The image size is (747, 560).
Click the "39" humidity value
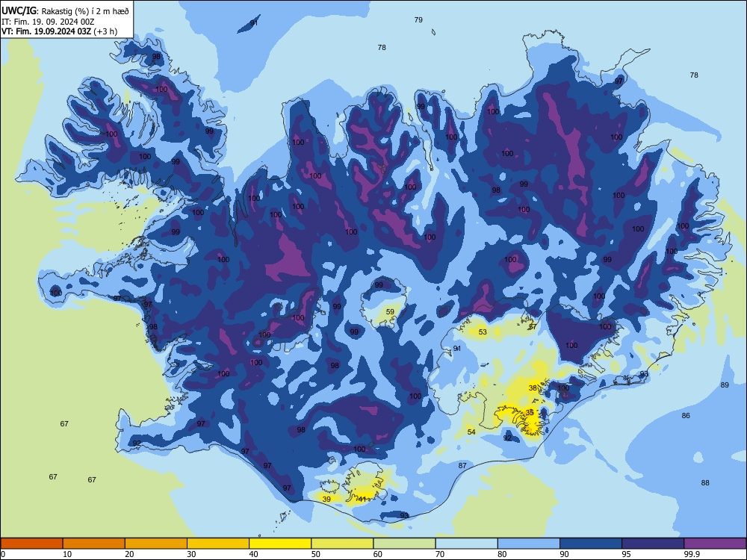[x=326, y=499]
